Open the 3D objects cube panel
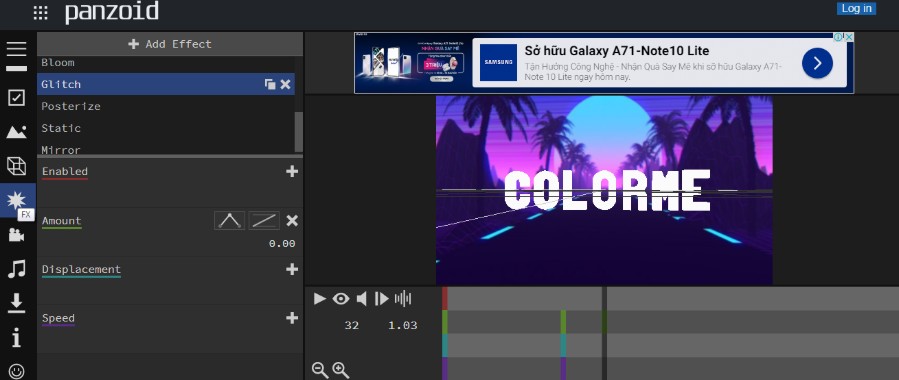 point(17,166)
